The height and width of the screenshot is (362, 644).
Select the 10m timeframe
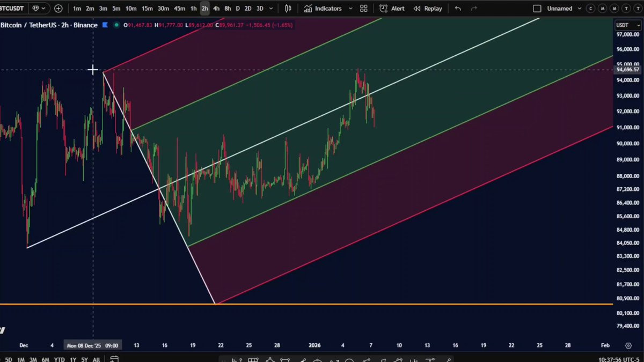pyautogui.click(x=130, y=9)
